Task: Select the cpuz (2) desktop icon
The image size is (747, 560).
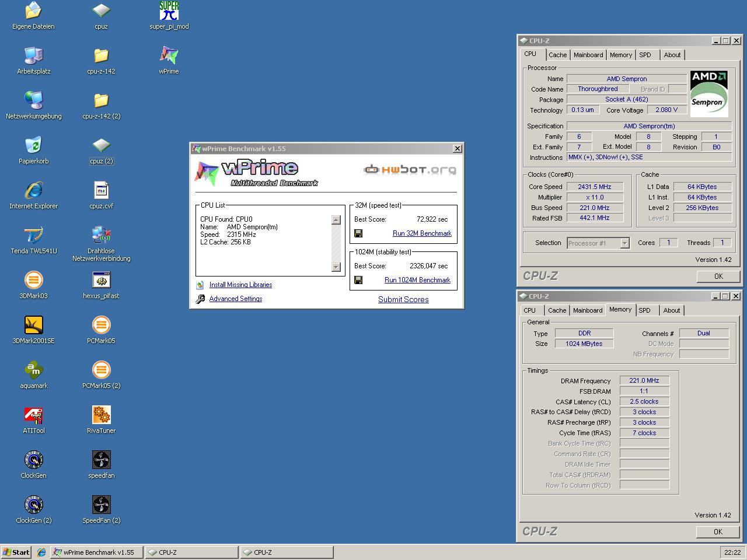Action: pyautogui.click(x=101, y=150)
